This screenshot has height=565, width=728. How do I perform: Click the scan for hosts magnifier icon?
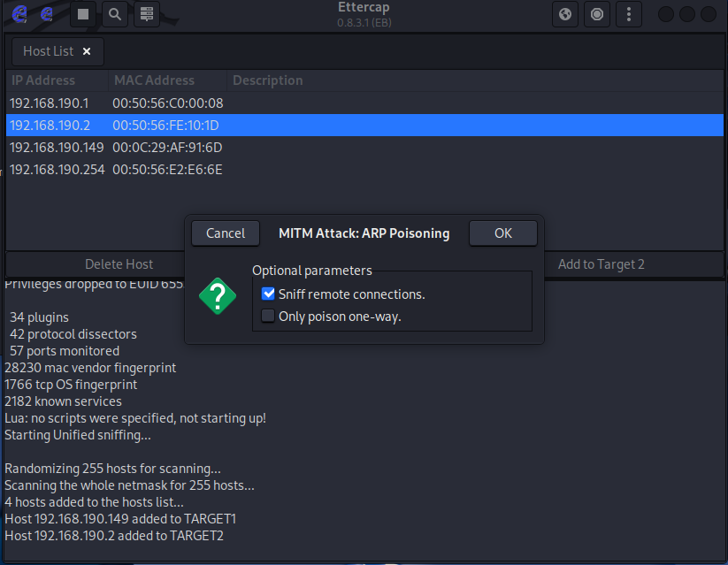point(115,14)
